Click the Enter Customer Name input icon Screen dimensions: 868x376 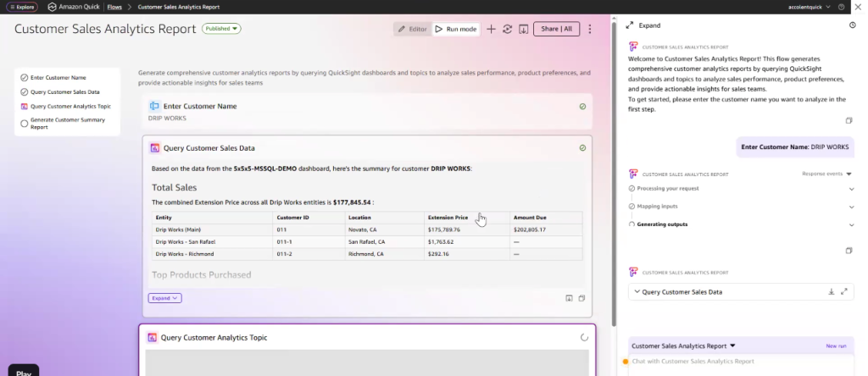[x=154, y=106]
